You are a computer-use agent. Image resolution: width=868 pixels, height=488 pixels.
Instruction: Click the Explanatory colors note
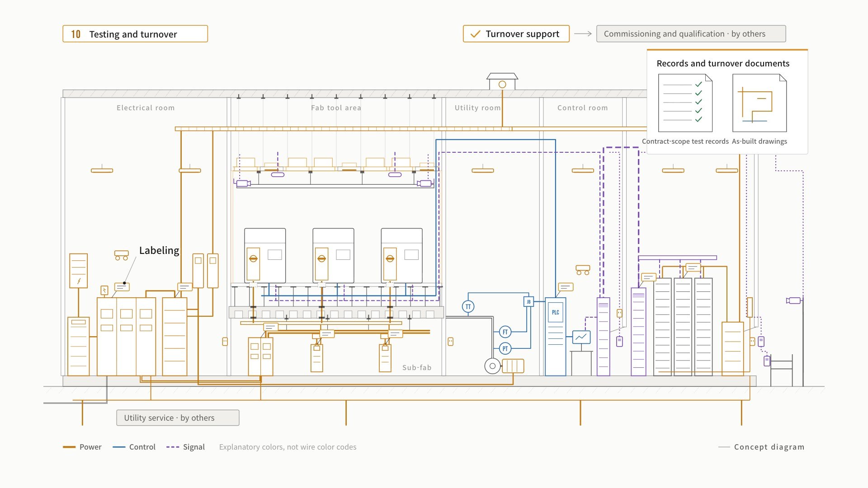click(288, 447)
